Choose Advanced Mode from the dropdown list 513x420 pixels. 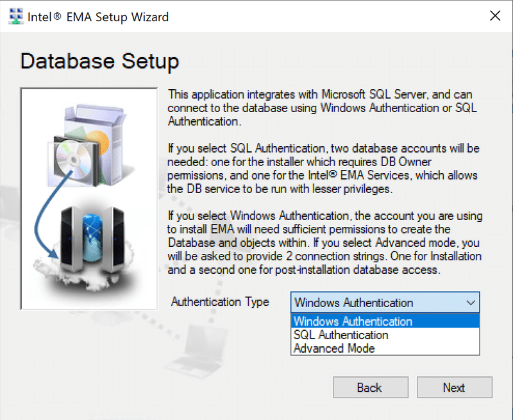[333, 348]
